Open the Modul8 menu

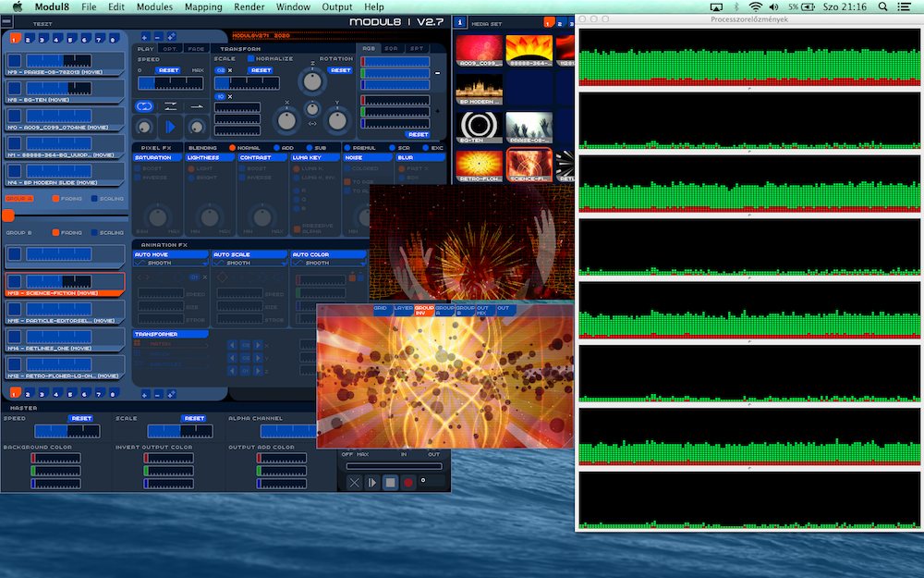pos(52,7)
